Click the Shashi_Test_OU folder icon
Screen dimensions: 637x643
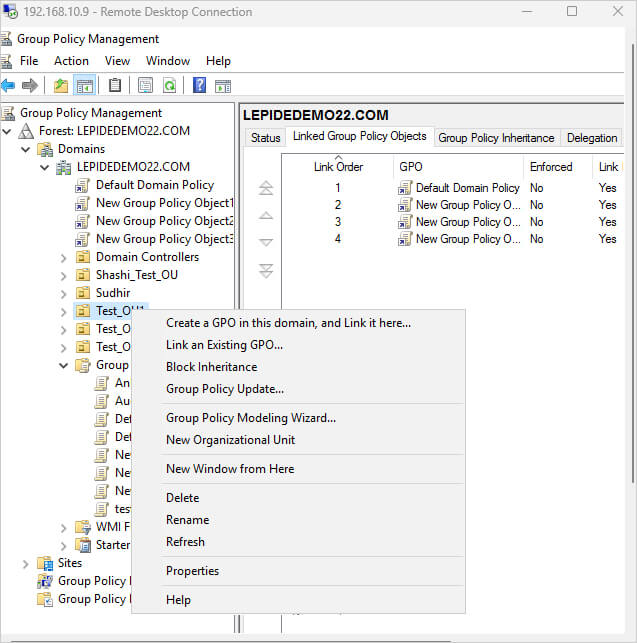click(x=83, y=275)
